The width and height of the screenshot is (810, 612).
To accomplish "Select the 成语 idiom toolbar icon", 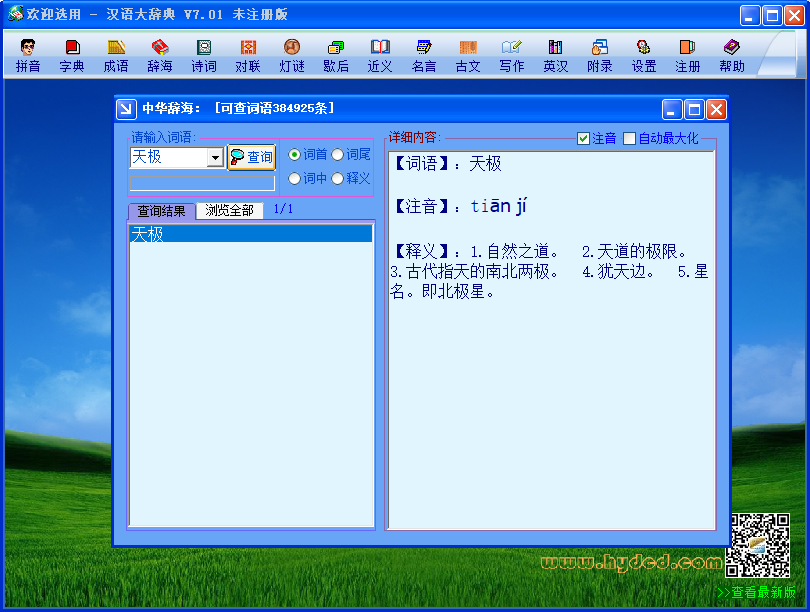I will (x=116, y=56).
